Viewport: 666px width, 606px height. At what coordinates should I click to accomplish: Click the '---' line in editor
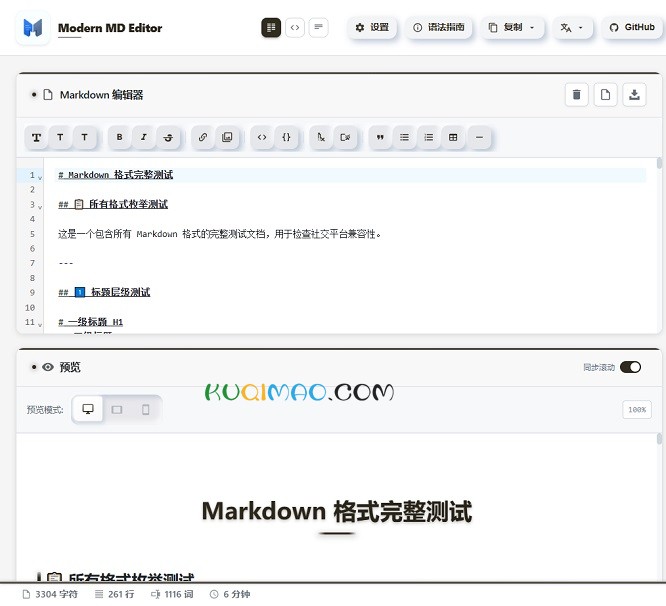(66, 263)
